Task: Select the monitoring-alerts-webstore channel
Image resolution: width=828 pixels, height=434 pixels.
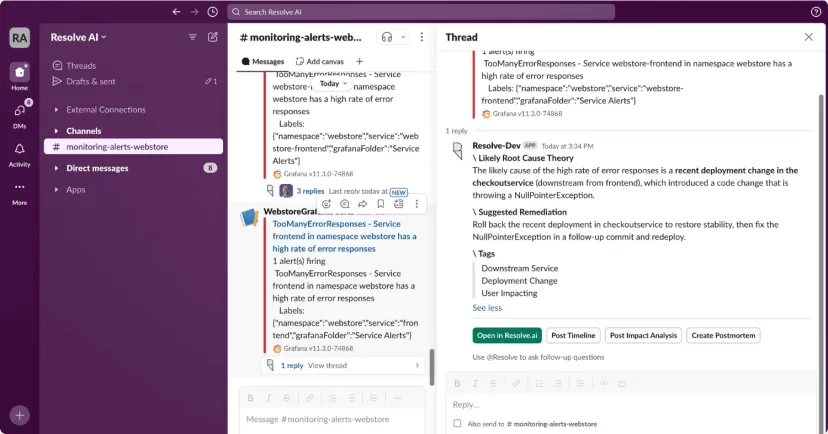Action: [133, 147]
